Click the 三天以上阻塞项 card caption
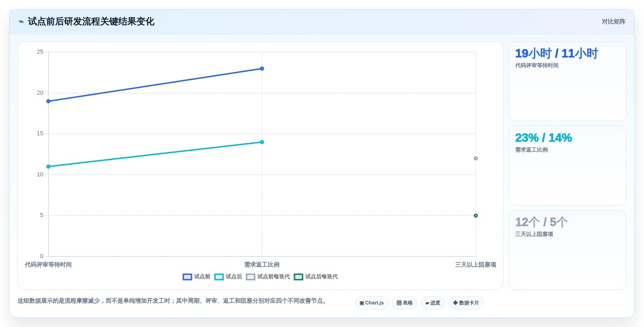This screenshot has height=327, width=644. tap(534, 234)
